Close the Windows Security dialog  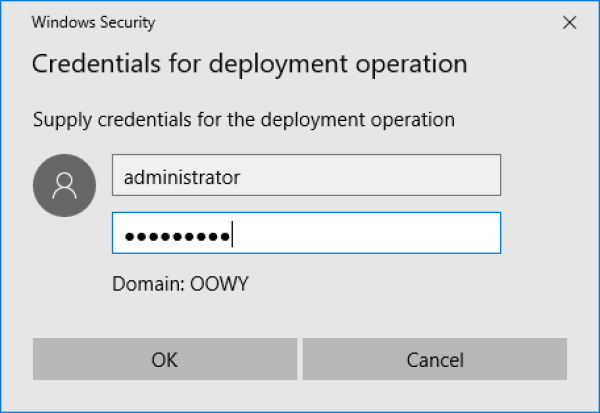click(x=569, y=21)
